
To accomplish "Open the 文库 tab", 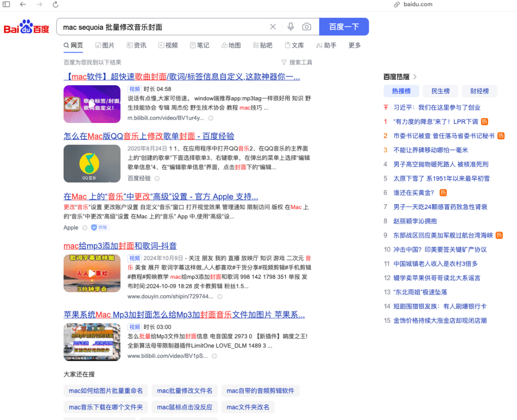I will point(294,45).
